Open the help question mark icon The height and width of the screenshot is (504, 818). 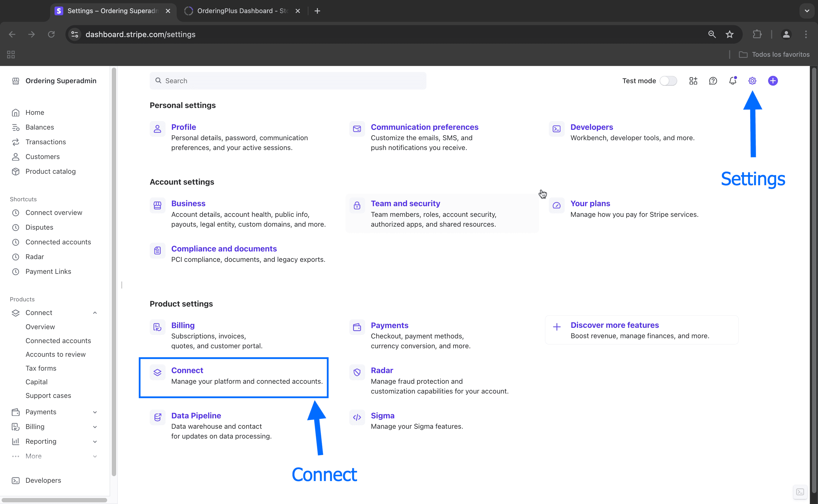click(x=713, y=81)
